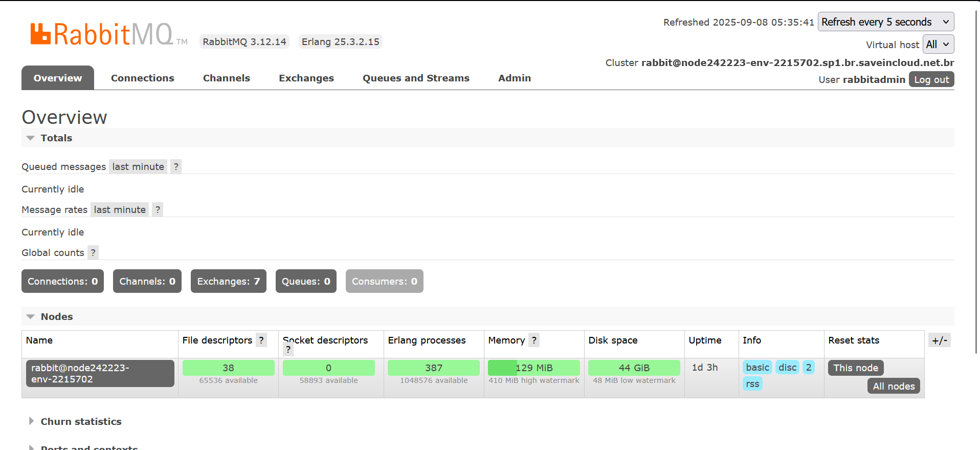Click the 410 MiB high watermark text
This screenshot has height=450, width=980.
point(534,380)
